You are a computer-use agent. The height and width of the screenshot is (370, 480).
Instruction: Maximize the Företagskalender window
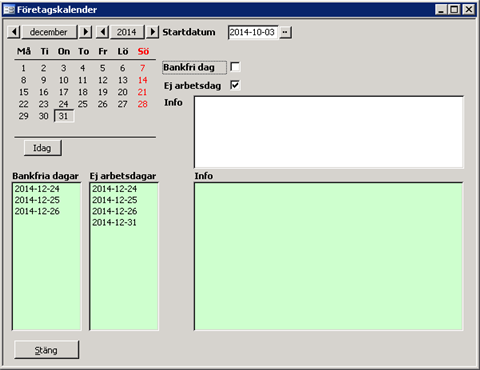(454, 9)
